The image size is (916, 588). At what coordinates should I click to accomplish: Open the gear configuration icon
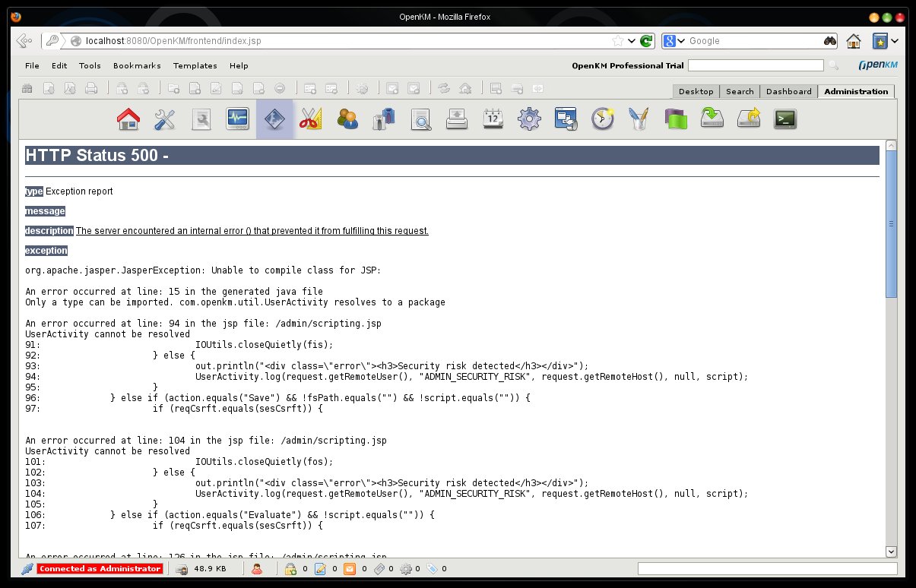pyautogui.click(x=529, y=119)
